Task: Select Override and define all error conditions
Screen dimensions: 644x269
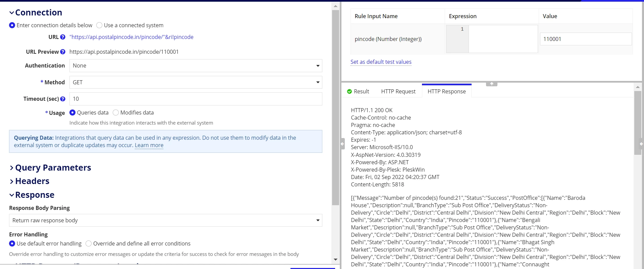Action: tap(89, 243)
